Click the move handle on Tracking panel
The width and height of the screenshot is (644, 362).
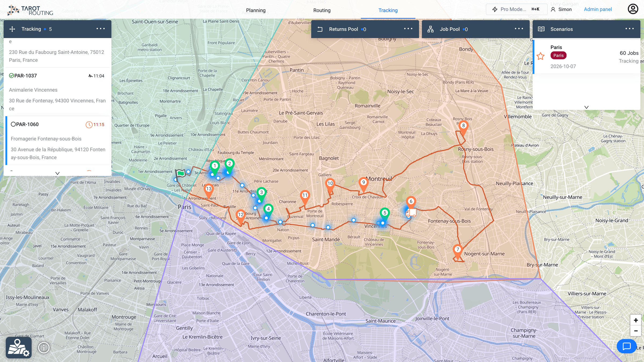coord(12,29)
